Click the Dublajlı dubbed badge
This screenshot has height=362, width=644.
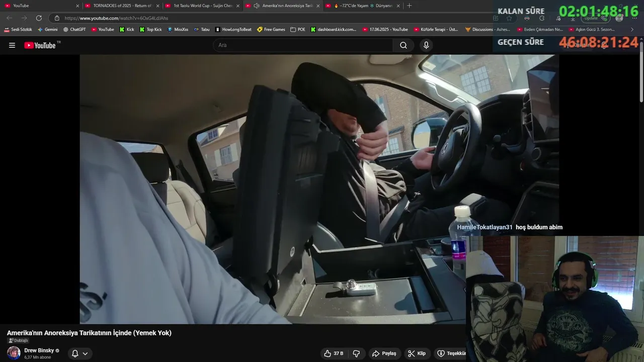click(18, 340)
